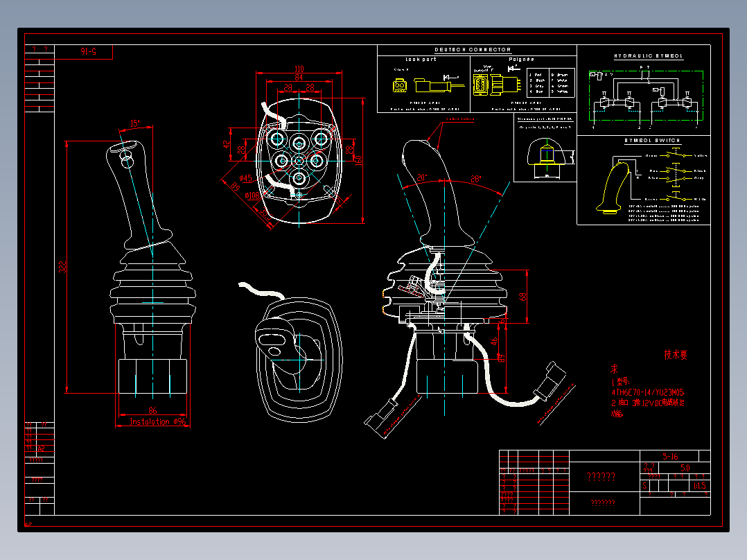The image size is (747, 560).
Task: Click the 'S' cell in title block
Action: pos(645,486)
